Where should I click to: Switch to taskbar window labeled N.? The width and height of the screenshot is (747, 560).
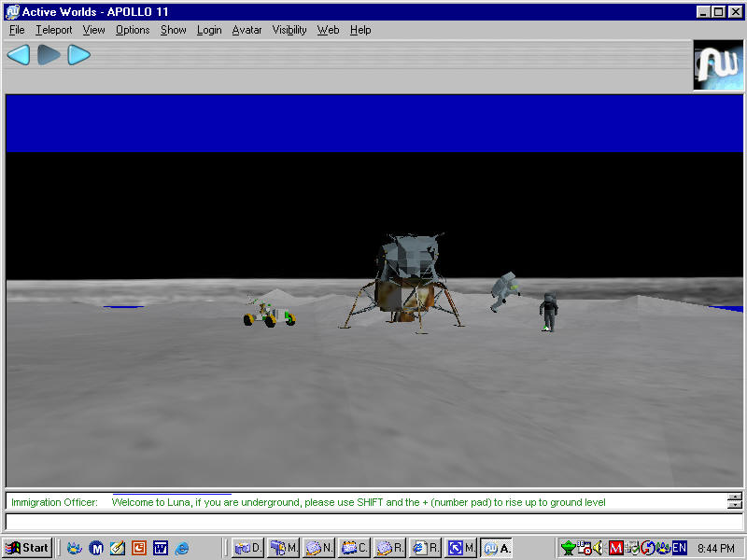click(x=318, y=548)
